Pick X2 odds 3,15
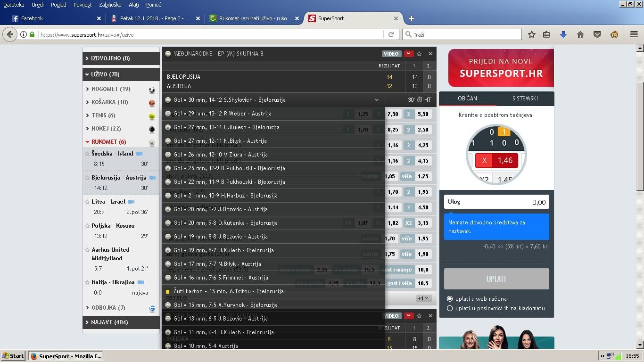 click(x=423, y=223)
